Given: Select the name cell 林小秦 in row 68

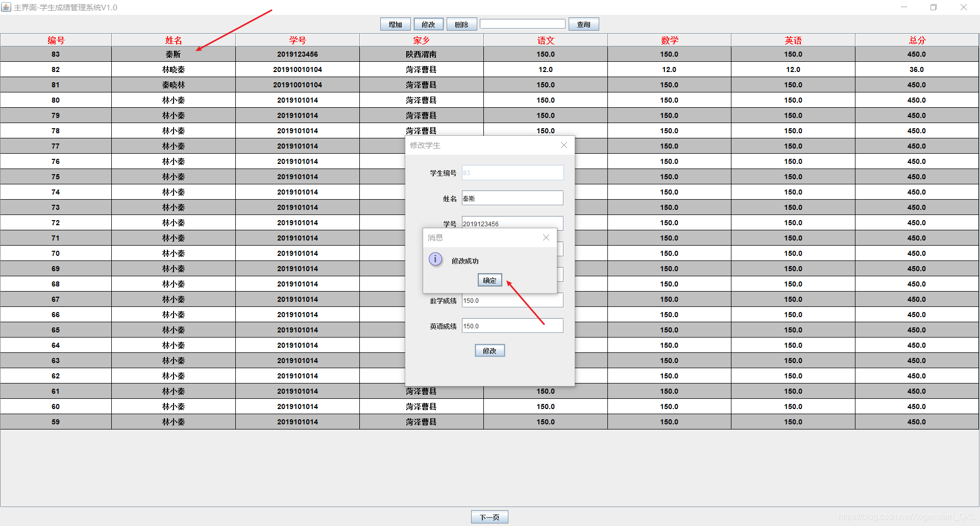Looking at the screenshot, I should pyautogui.click(x=174, y=284).
